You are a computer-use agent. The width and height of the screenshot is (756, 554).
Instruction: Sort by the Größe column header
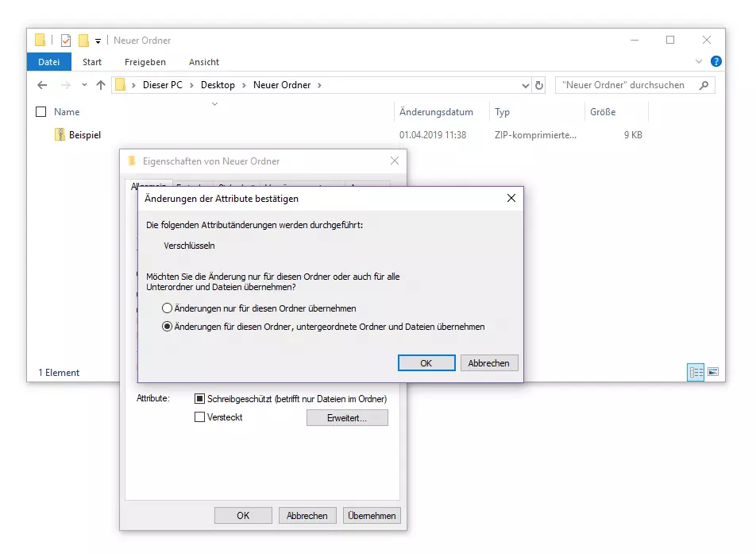[603, 112]
